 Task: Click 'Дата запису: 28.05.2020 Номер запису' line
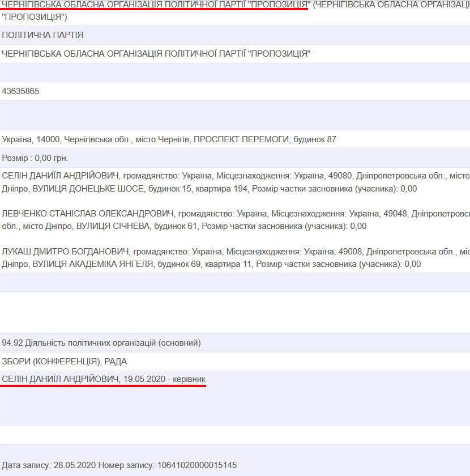coord(119,465)
